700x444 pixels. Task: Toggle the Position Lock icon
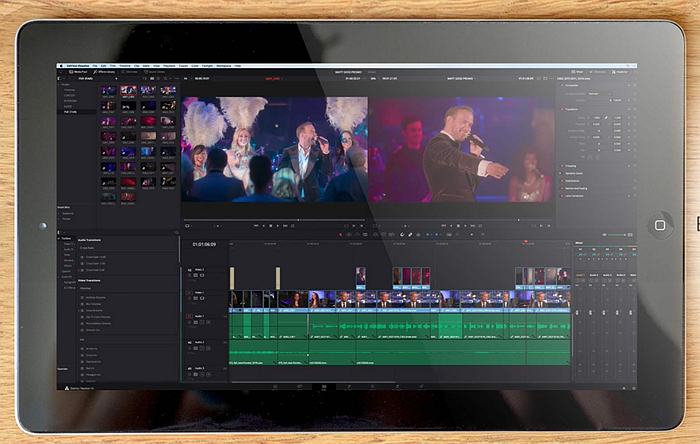(418, 234)
